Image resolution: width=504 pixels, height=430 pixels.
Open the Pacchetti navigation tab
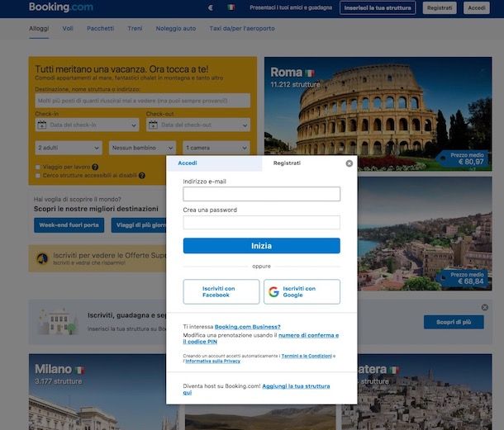[100, 29]
